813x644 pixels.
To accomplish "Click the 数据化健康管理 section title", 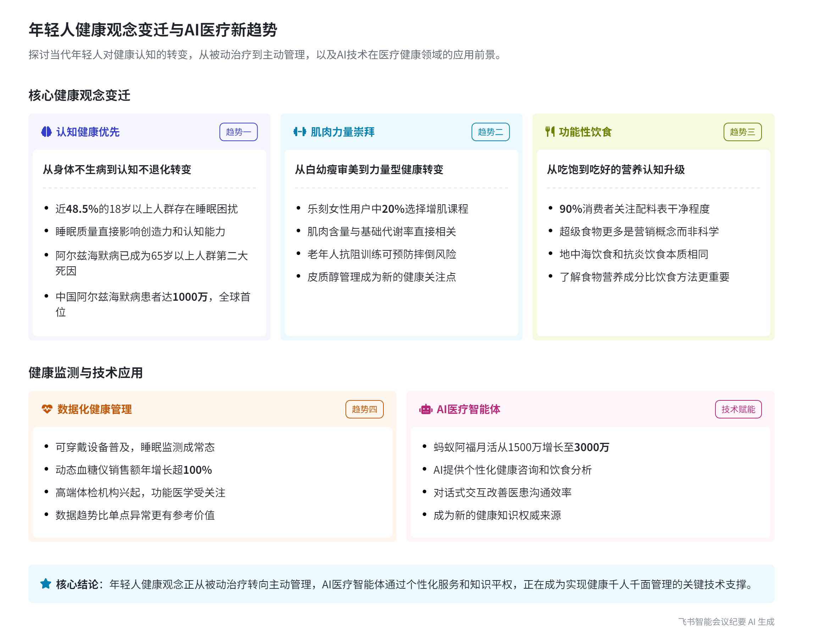I will click(x=94, y=410).
